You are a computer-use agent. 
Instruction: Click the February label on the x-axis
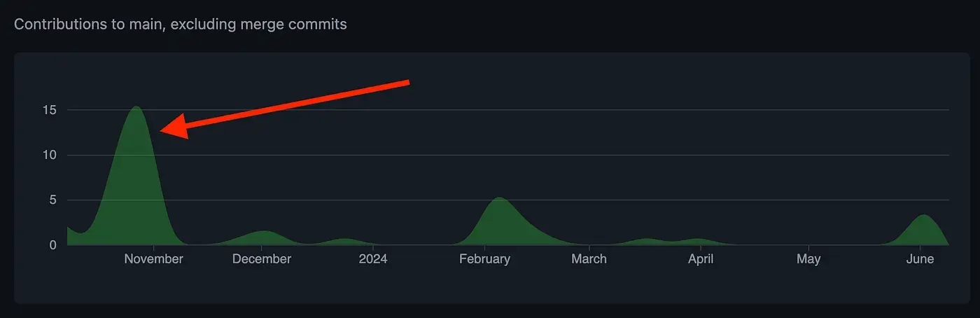[484, 259]
